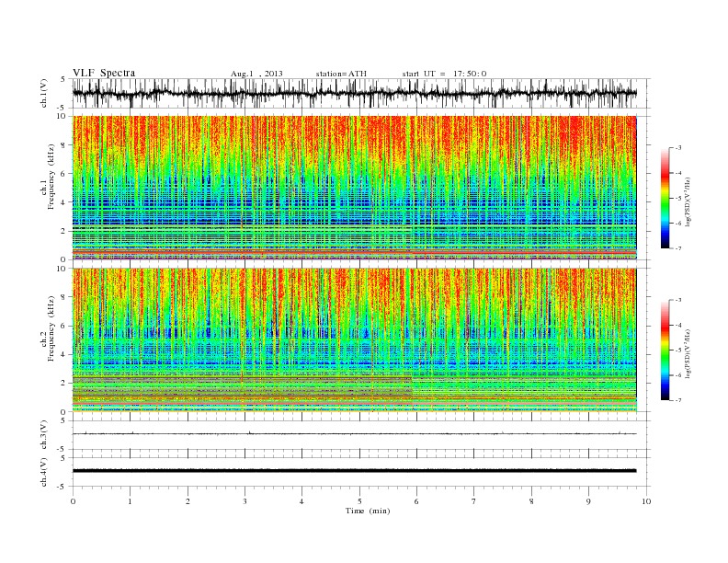This screenshot has width=728, height=563.
Task: Click the "6" tick on the time axis
Action: pos(417,501)
